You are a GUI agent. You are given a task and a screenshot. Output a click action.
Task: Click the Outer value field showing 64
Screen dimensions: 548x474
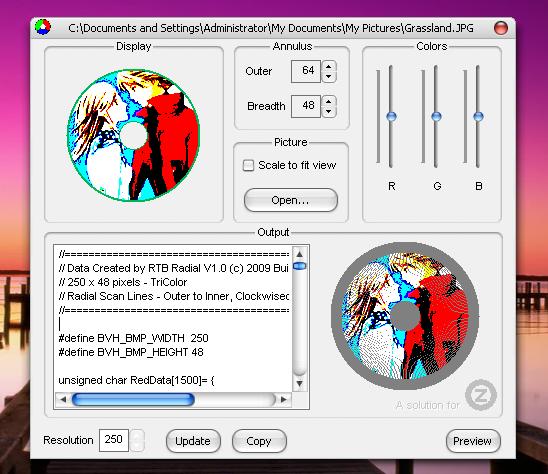pyautogui.click(x=306, y=71)
